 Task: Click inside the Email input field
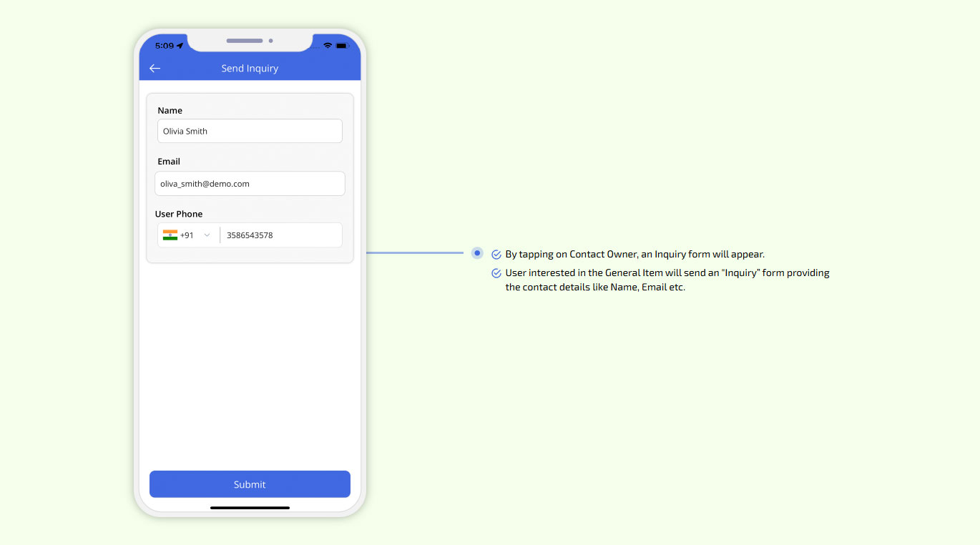[250, 183]
